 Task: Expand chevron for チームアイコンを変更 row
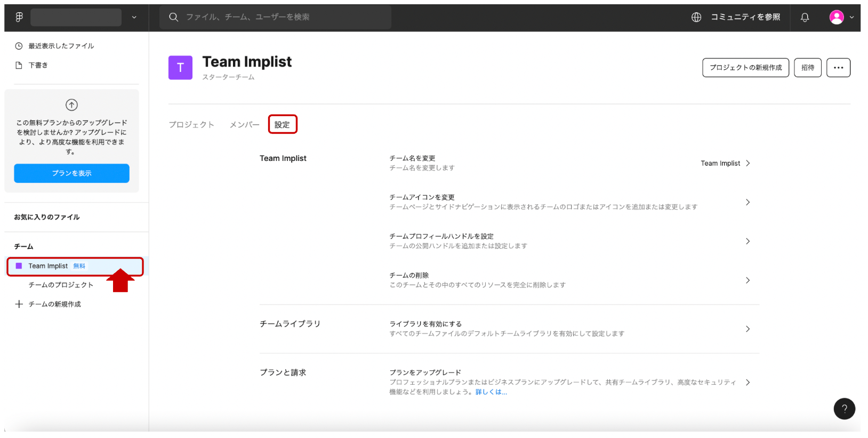point(748,202)
